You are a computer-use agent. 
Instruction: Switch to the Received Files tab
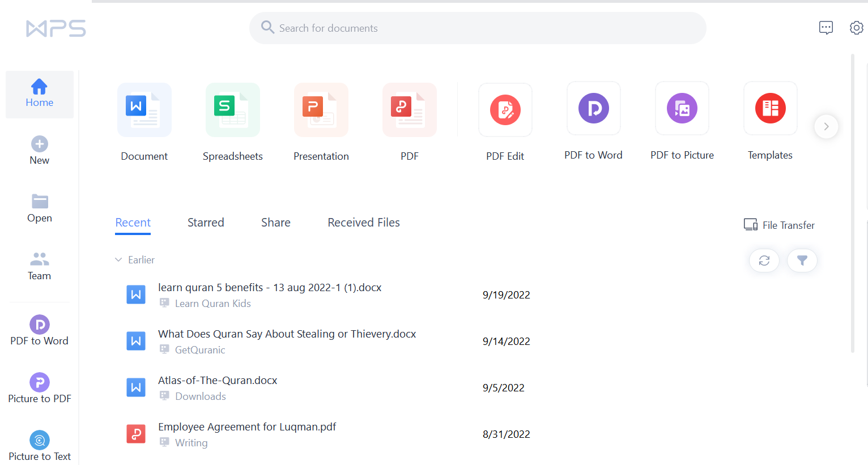click(x=364, y=223)
